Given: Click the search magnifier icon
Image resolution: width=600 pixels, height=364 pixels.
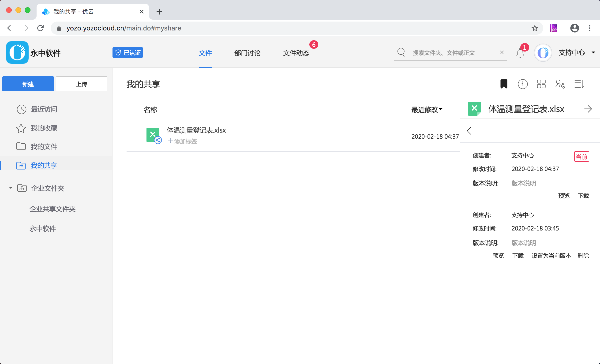Looking at the screenshot, I should point(401,52).
